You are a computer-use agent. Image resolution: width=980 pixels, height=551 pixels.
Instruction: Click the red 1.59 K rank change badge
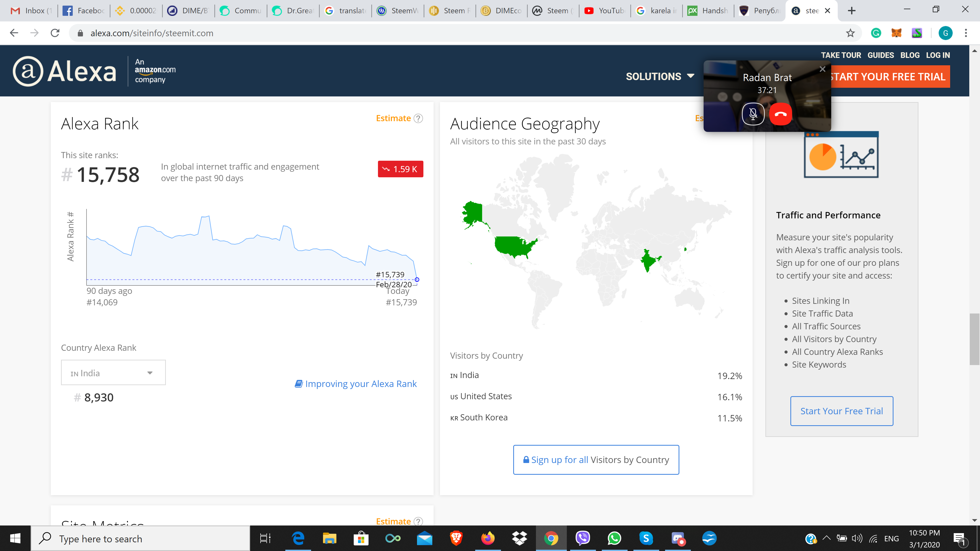400,169
